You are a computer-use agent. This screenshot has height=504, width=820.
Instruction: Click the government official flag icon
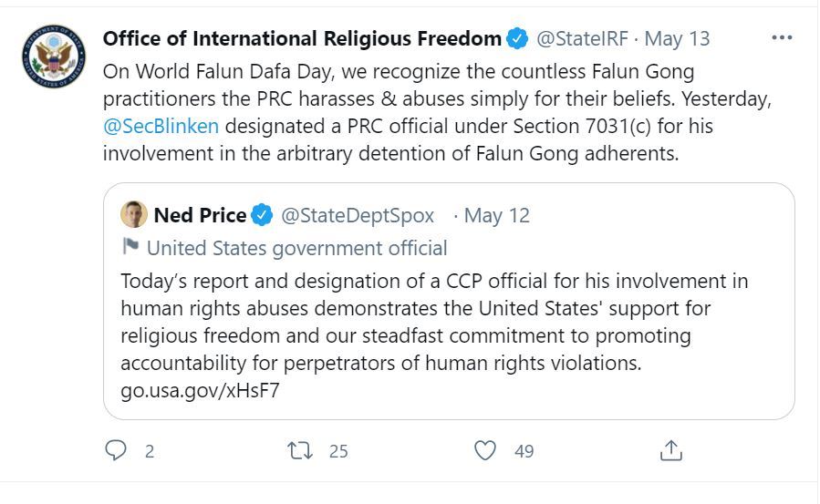(x=130, y=247)
